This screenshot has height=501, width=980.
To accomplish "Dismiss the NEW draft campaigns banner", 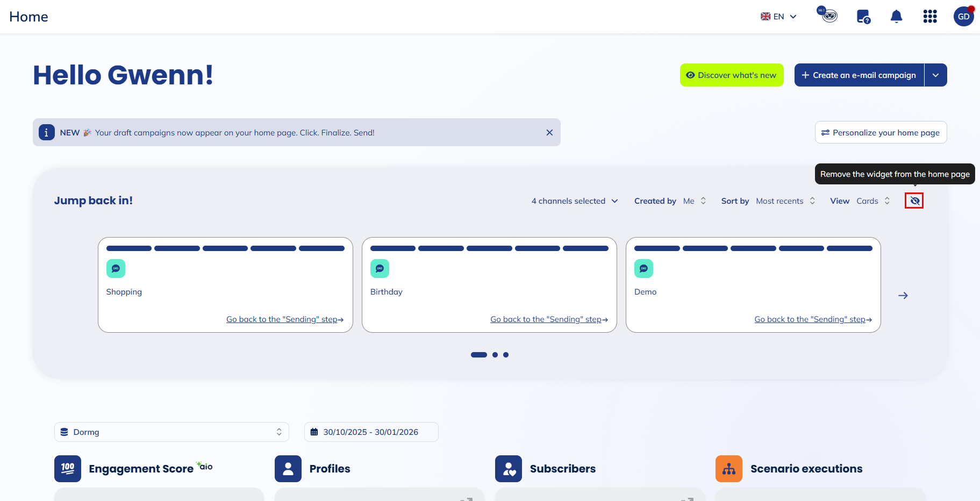I will click(549, 133).
